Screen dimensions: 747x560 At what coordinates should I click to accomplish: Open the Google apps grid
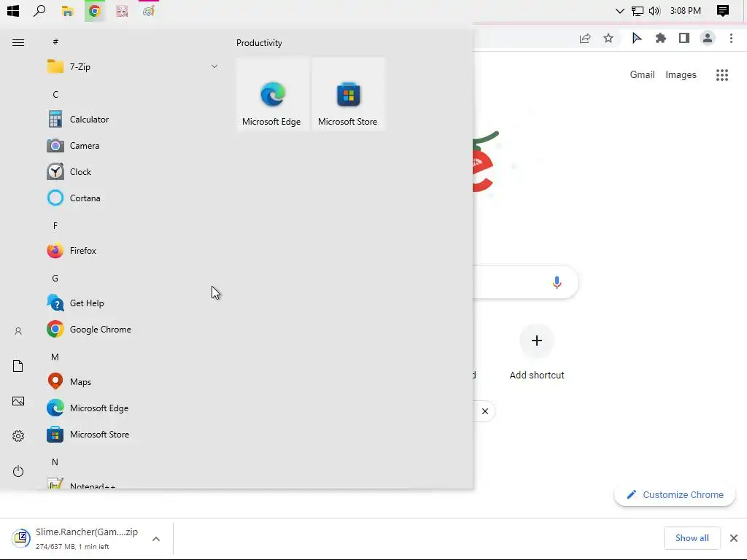click(x=722, y=75)
